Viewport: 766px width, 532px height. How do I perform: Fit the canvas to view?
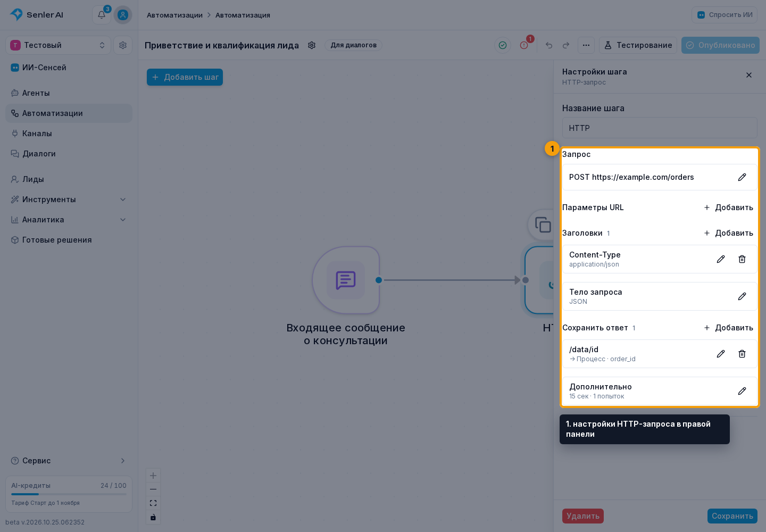tap(153, 503)
